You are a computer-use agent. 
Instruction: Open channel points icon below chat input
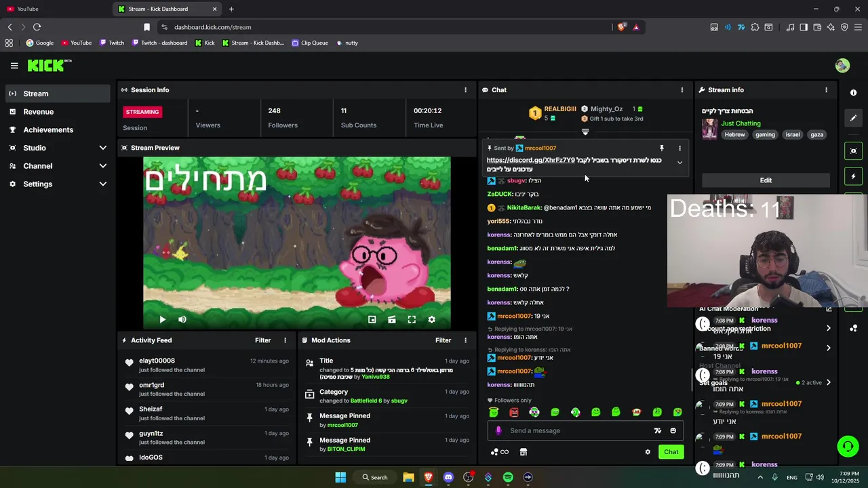coord(500,452)
